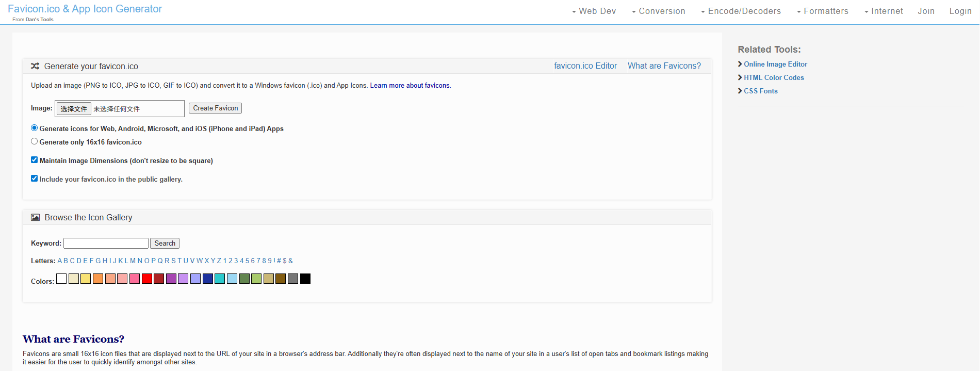Go to the Join page
This screenshot has width=980, height=371.
point(926,11)
